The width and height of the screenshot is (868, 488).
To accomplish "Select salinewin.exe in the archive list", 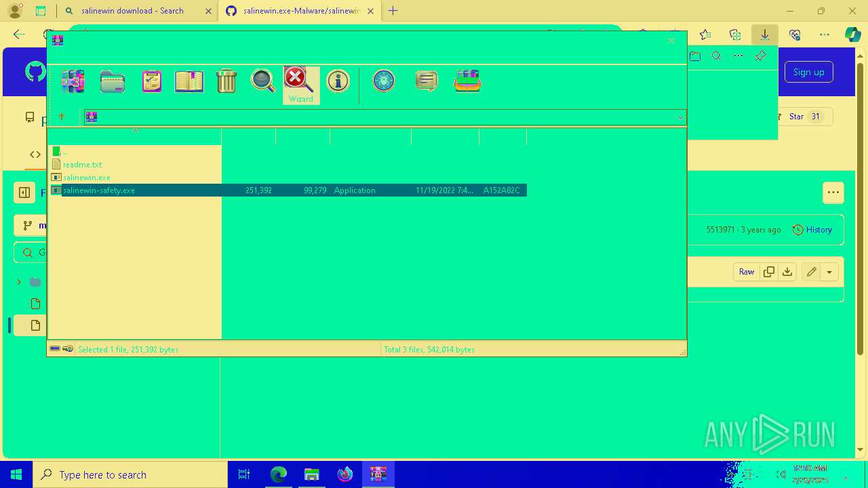I will tap(86, 178).
